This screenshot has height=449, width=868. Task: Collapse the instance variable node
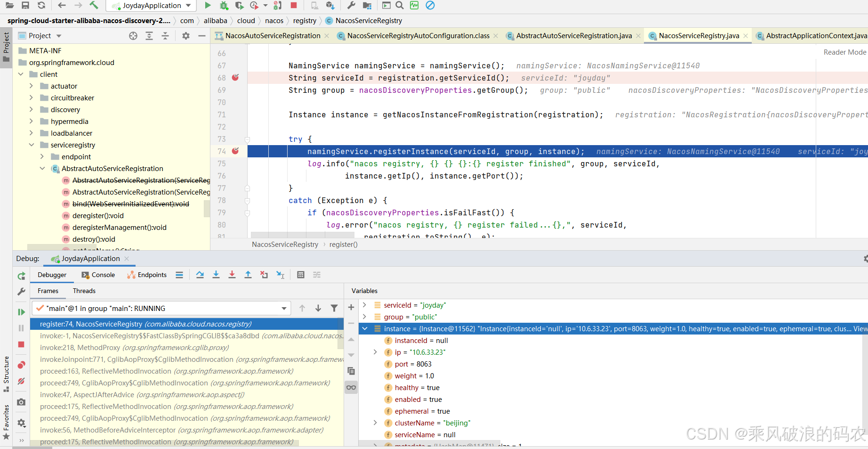tap(365, 329)
